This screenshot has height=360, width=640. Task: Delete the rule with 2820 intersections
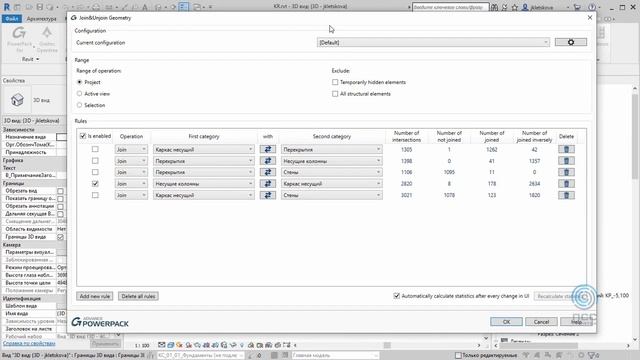pos(566,184)
